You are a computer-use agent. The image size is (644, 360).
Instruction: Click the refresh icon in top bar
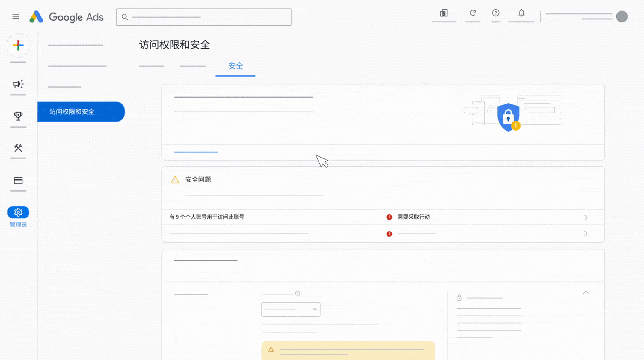coord(473,13)
